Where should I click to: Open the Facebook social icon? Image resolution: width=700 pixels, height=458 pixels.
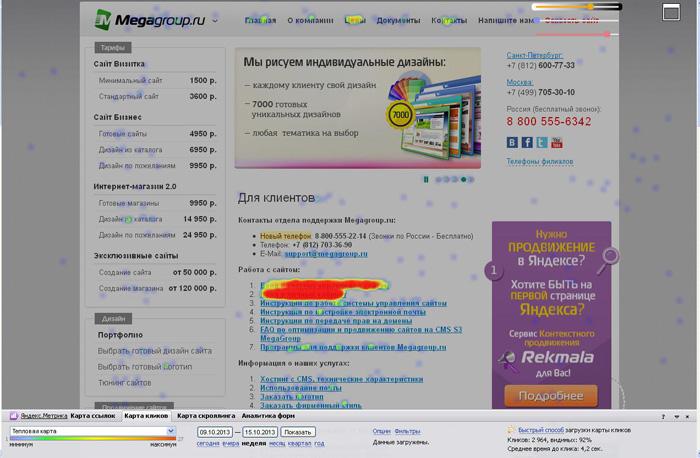tap(527, 142)
